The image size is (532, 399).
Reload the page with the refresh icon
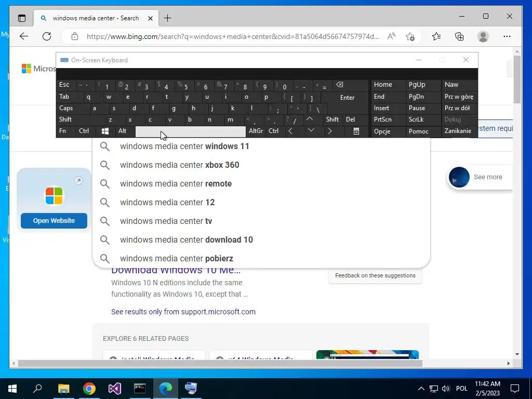click(47, 36)
